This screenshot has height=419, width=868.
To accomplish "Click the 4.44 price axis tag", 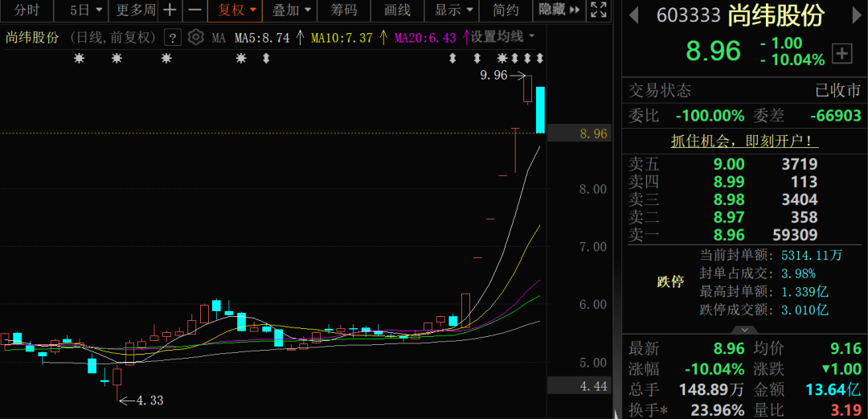I will click(x=580, y=385).
